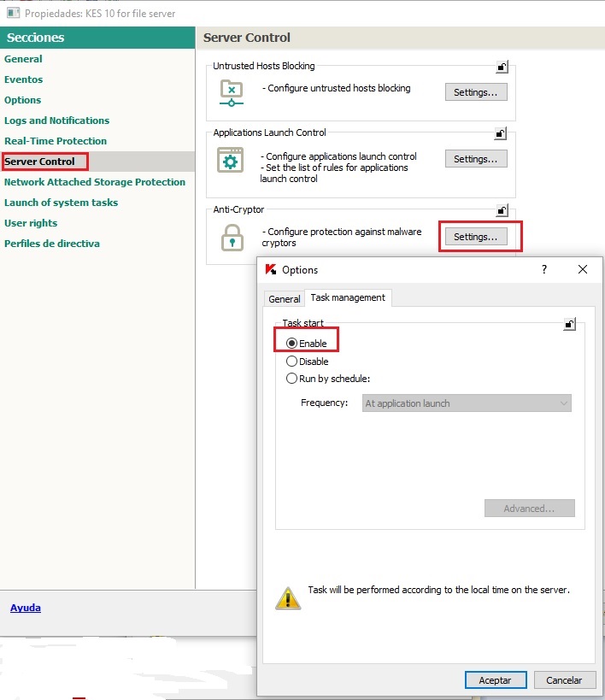Open Applications Launch Control Settings

click(x=476, y=159)
